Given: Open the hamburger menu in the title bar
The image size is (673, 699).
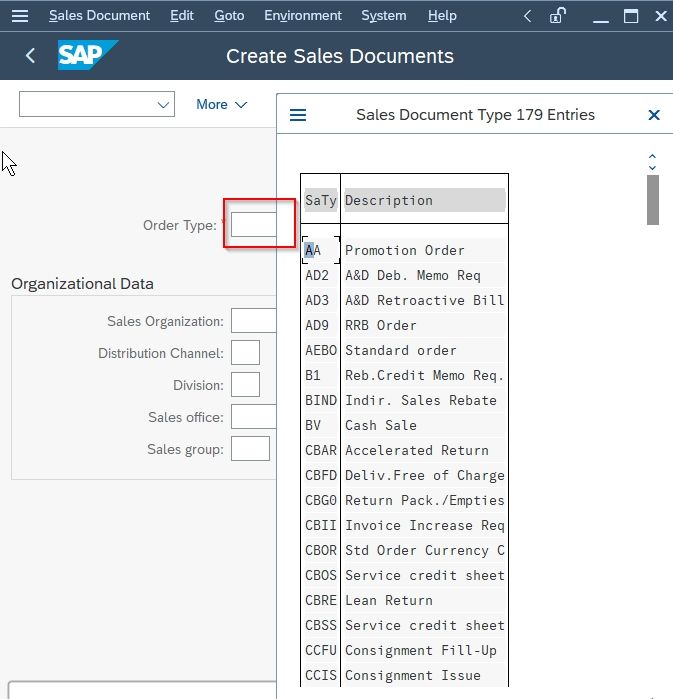Looking at the screenshot, I should 20,16.
